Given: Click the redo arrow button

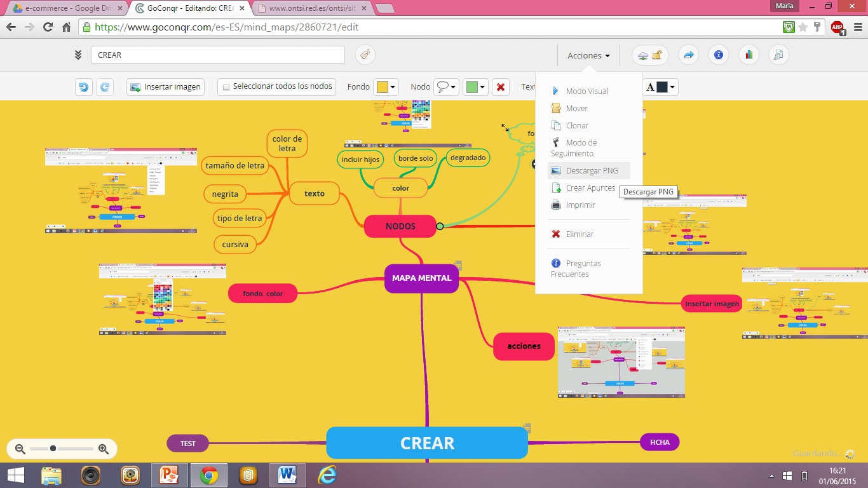Looking at the screenshot, I should click(105, 87).
